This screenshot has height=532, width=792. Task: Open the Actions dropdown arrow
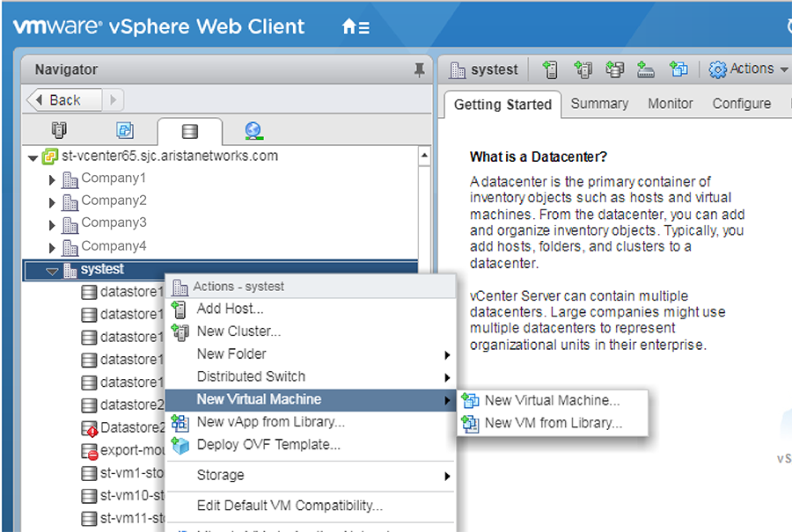click(x=783, y=69)
